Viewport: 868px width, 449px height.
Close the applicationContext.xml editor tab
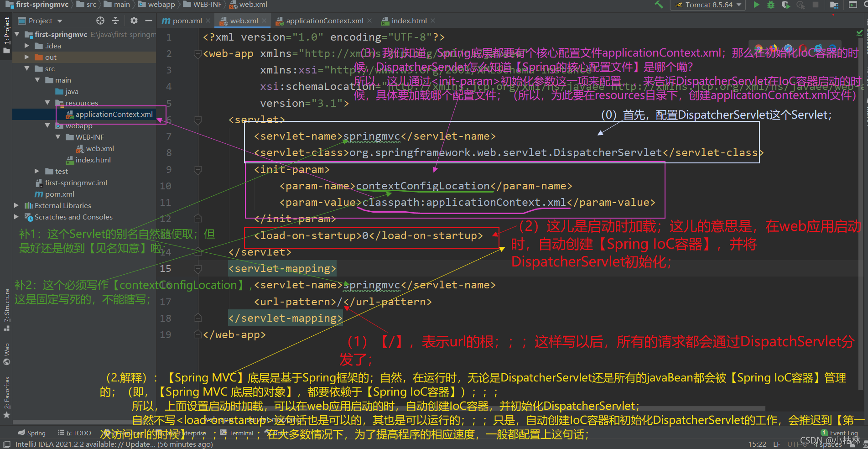click(x=369, y=21)
